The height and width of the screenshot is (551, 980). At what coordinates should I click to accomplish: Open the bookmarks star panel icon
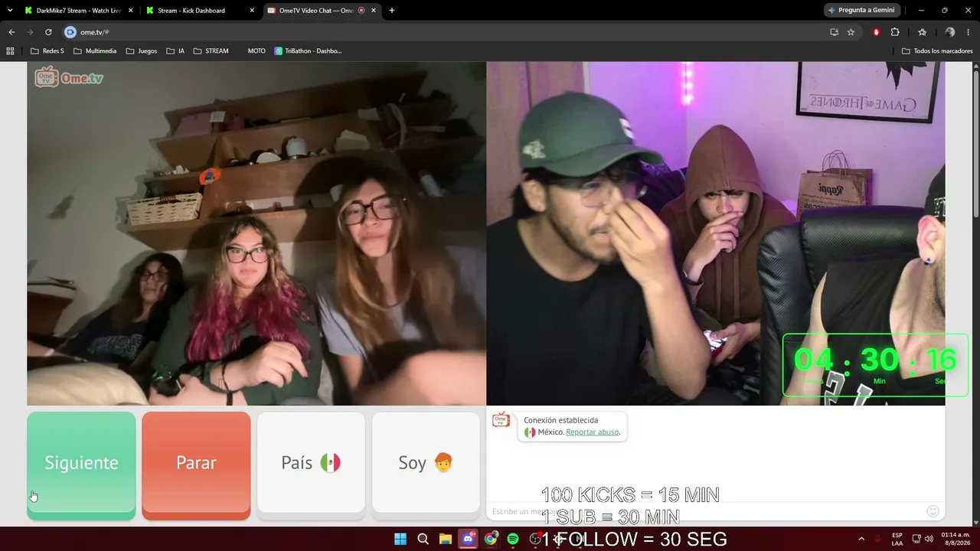click(923, 32)
